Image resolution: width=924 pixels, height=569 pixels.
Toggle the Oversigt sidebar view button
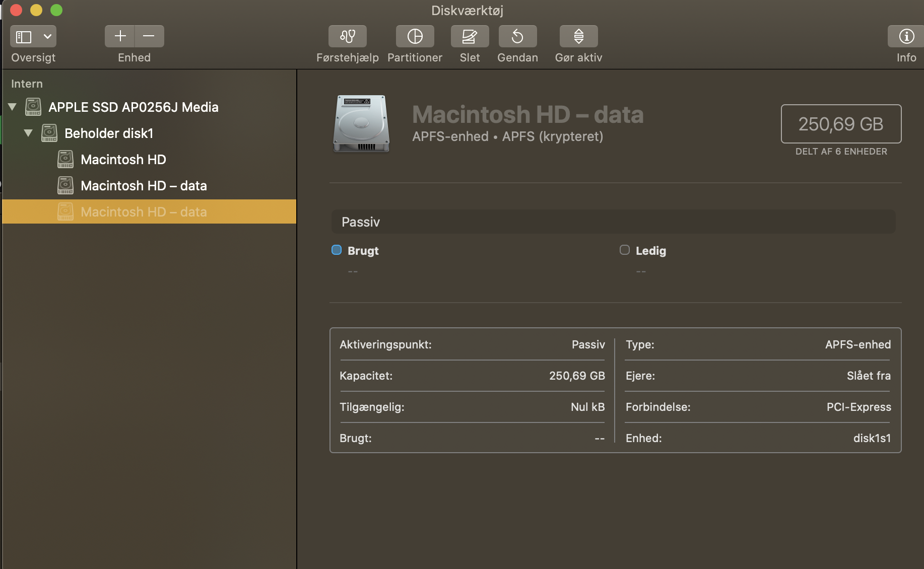[24, 36]
